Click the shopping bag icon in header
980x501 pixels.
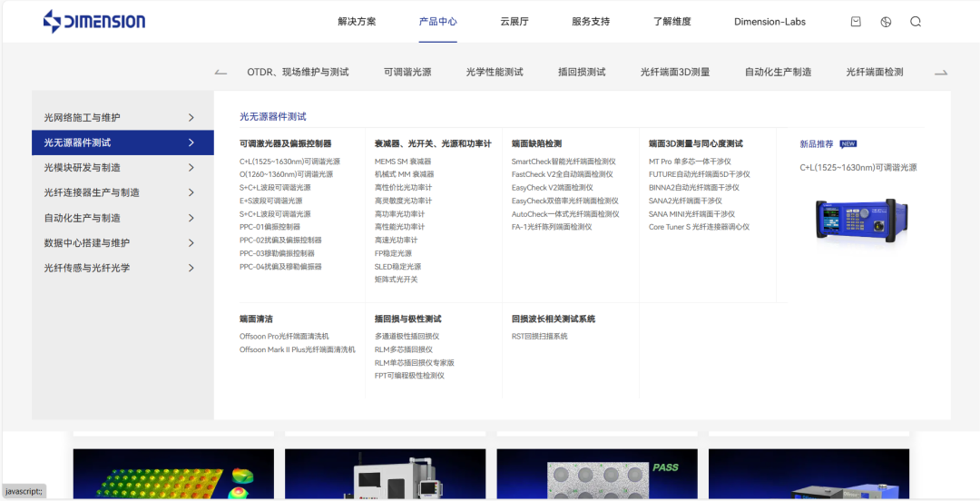point(856,22)
